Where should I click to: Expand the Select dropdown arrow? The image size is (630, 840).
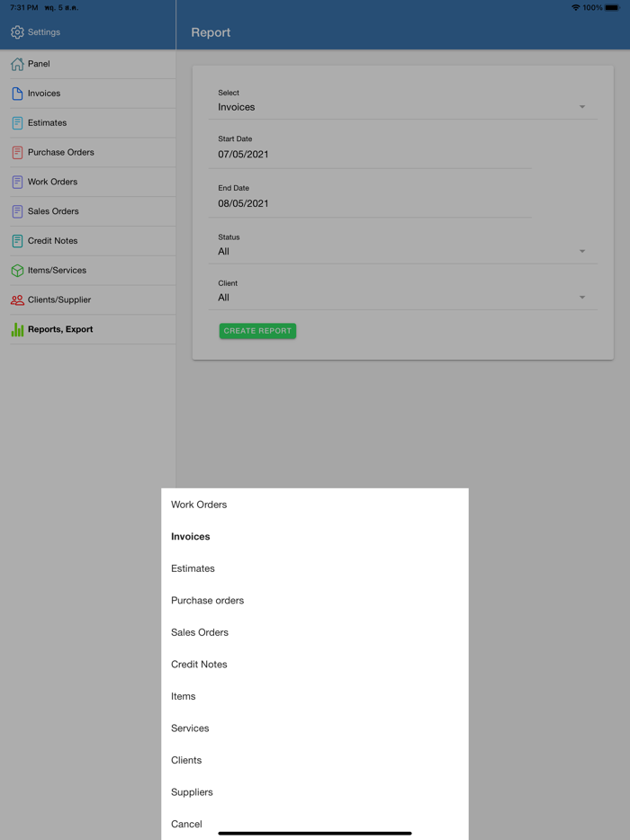581,107
